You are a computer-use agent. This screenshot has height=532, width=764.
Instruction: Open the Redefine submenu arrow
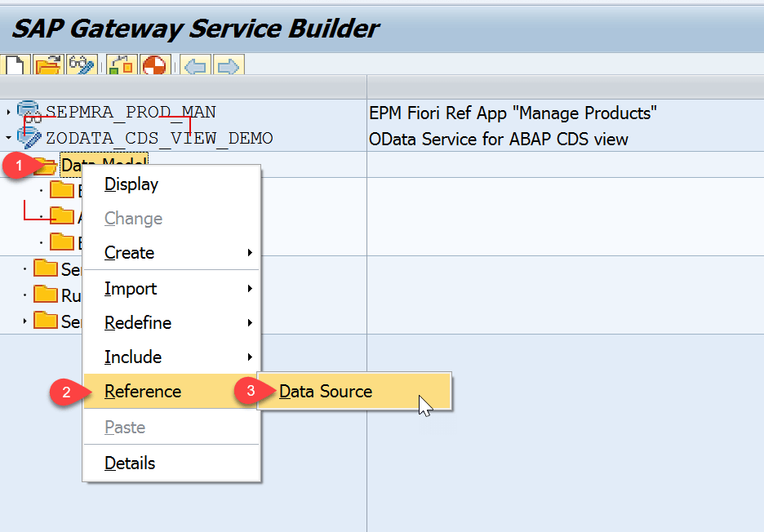[x=250, y=322]
